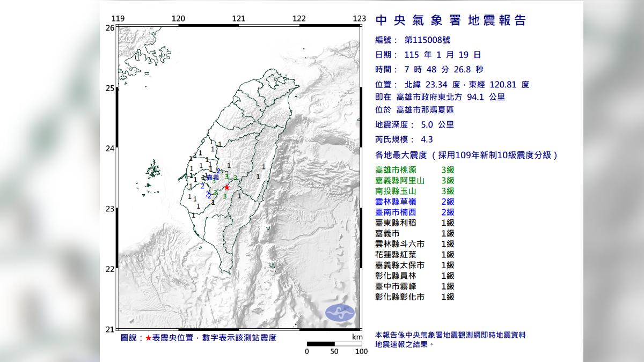Click the 地震深度 5.0 公里 depth line
The width and height of the screenshot is (644, 362).
pos(415,124)
